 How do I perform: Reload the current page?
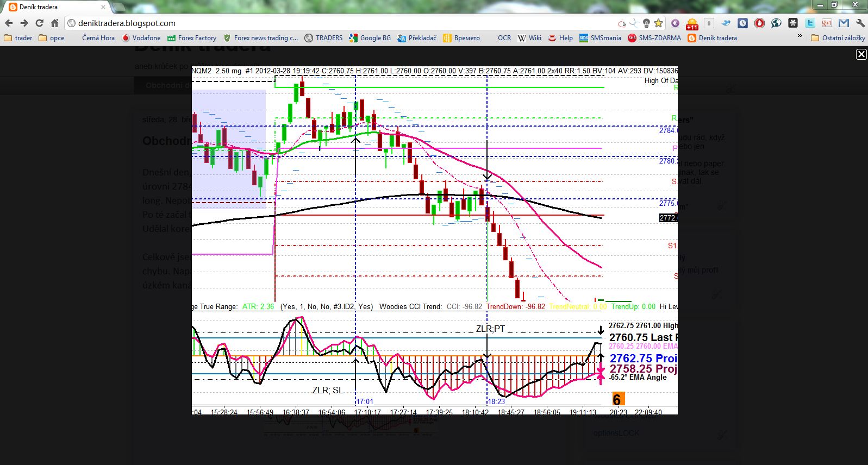pos(39,23)
